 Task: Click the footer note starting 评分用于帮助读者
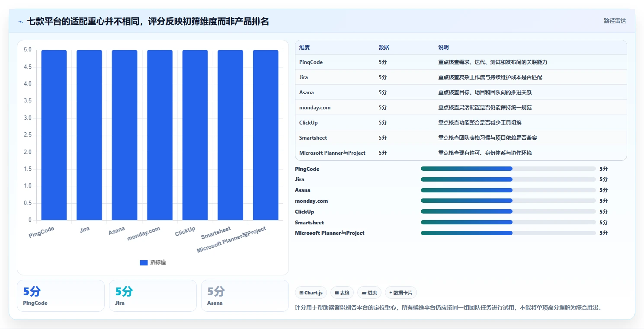pyautogui.click(x=448, y=308)
